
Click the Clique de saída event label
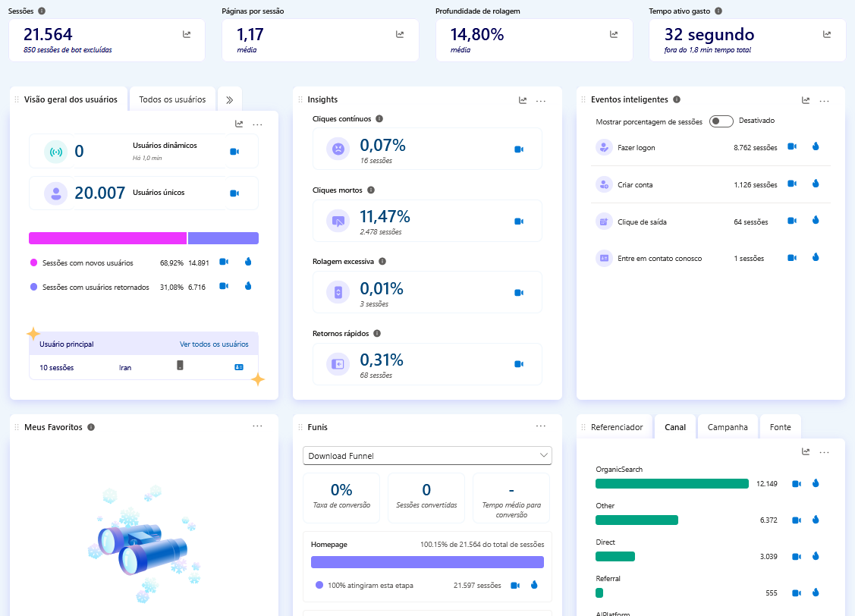coord(642,222)
